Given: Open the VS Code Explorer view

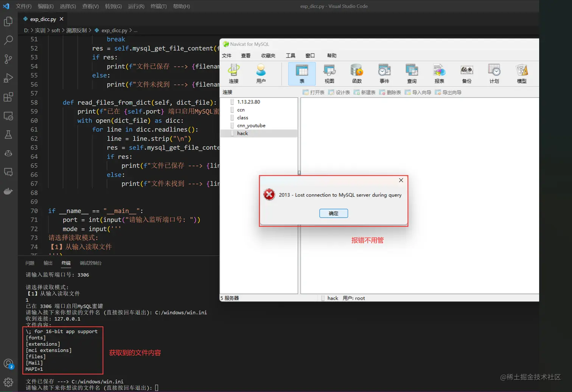Looking at the screenshot, I should tap(8, 21).
